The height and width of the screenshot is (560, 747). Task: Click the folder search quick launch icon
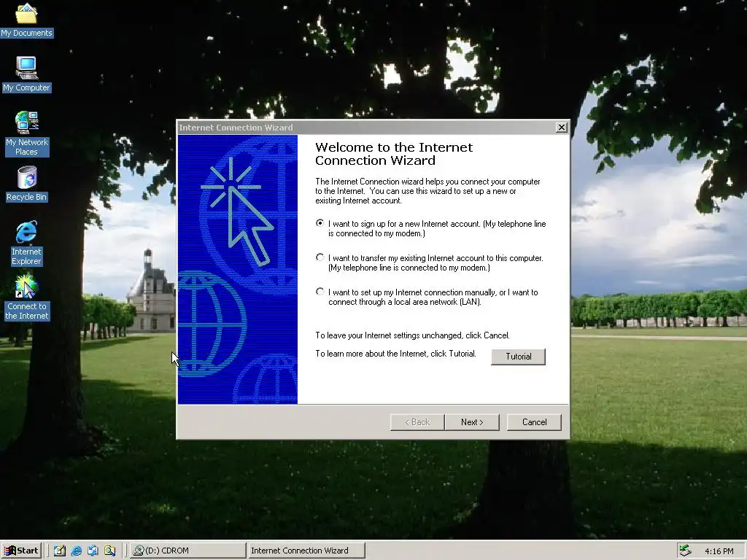pyautogui.click(x=110, y=551)
